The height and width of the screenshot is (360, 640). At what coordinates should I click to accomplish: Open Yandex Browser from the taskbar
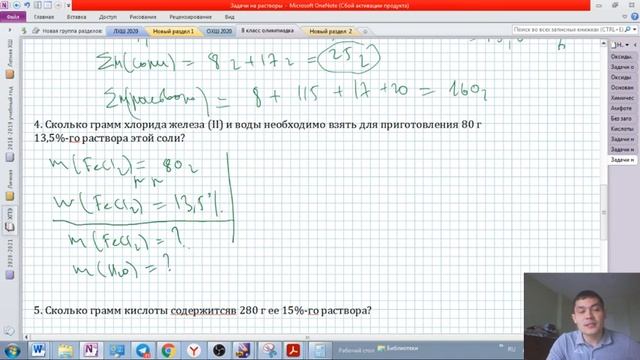[194, 350]
